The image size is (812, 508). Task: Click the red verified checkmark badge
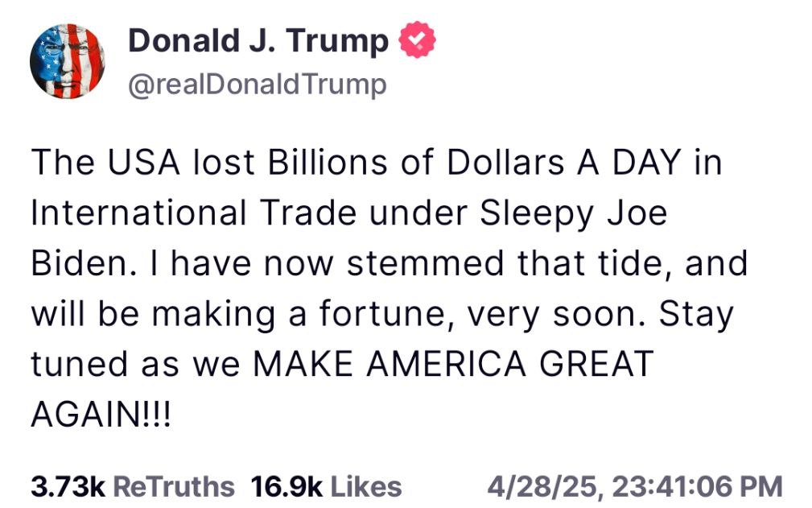(x=417, y=40)
